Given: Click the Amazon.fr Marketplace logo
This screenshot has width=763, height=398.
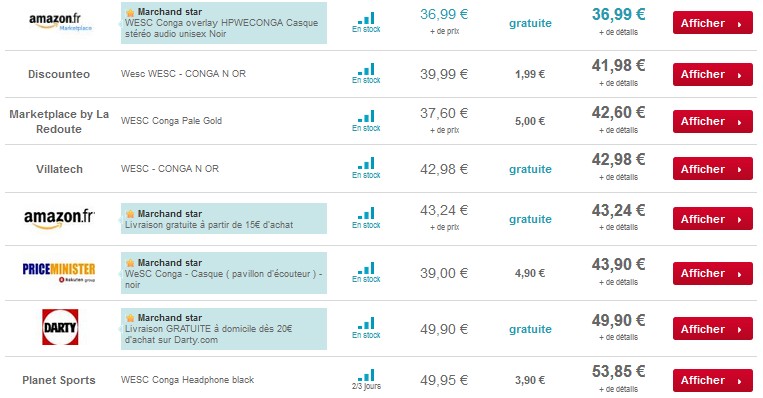Looking at the screenshot, I should (60, 22).
